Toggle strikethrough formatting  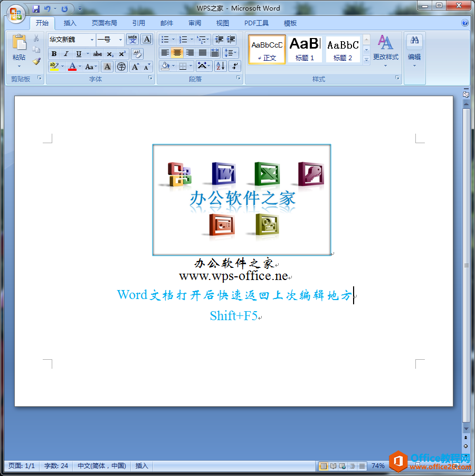coord(97,54)
